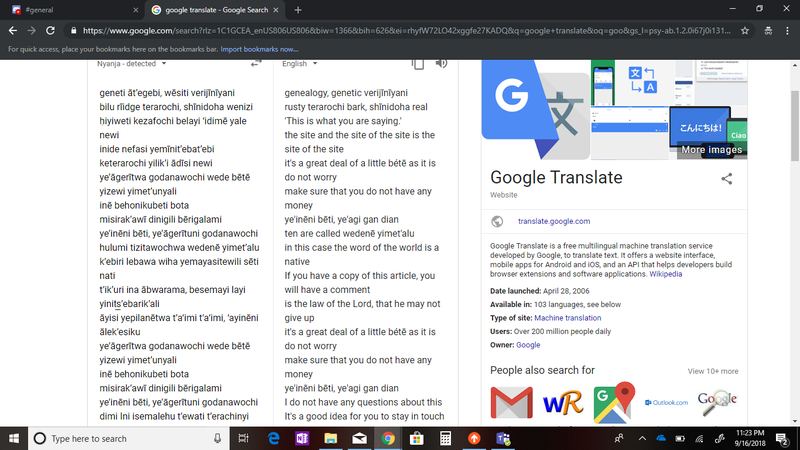Launch Microsoft Edge from taskbar
Viewport: 800px width, 450px height.
[x=273, y=438]
